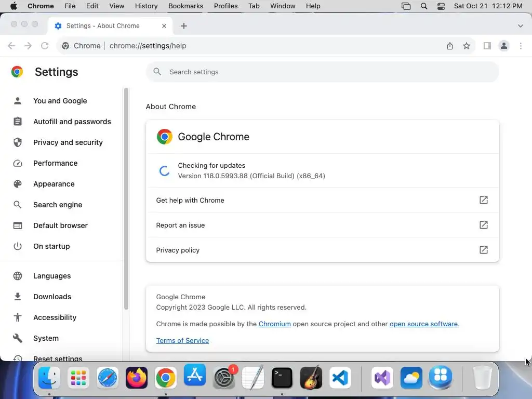The width and height of the screenshot is (532, 399).
Task: Bookmark this page with the star icon
Action: point(467,46)
